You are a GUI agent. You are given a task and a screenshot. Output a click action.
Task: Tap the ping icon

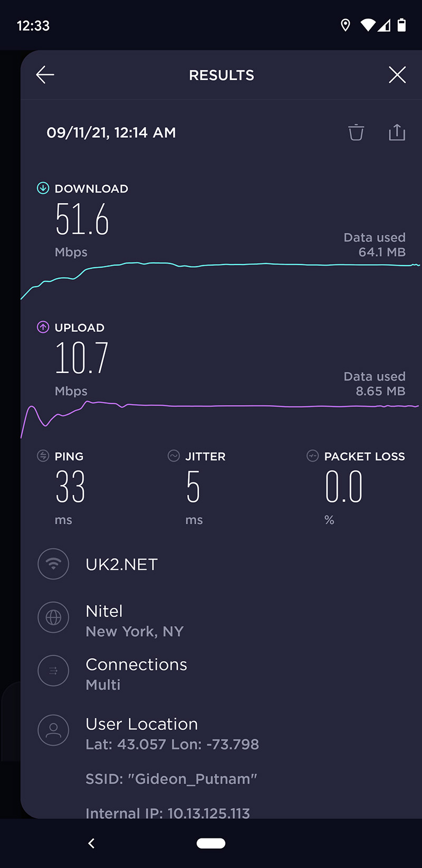point(43,456)
